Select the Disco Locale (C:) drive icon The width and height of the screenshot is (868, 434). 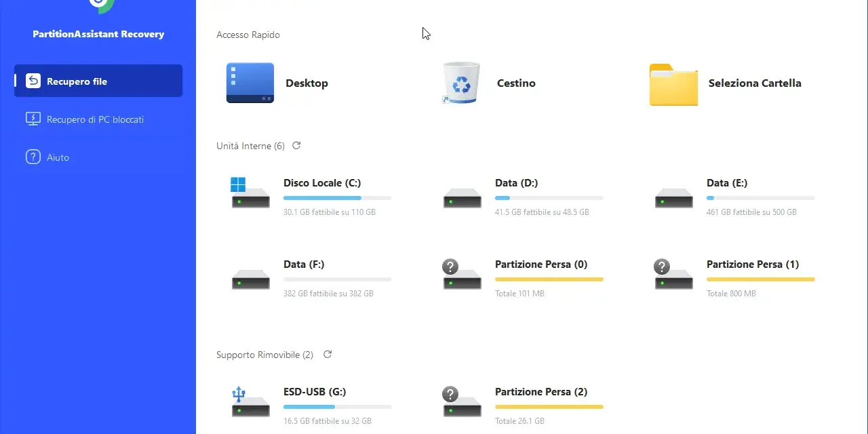tap(250, 193)
